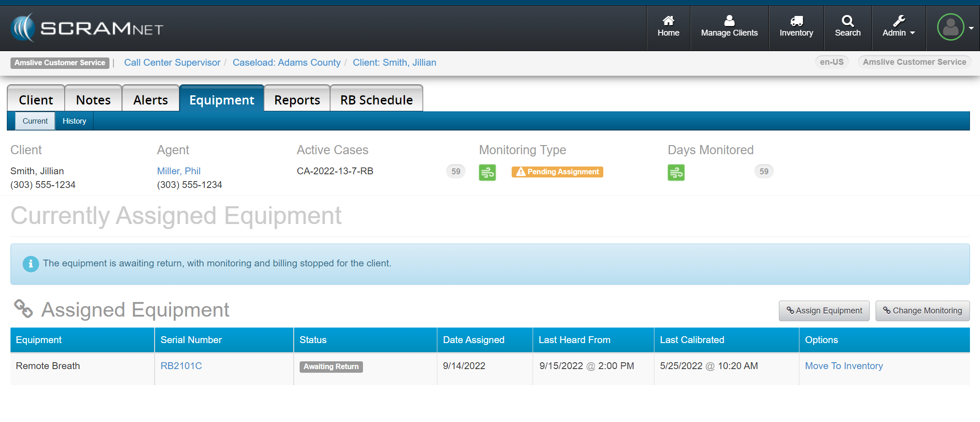
Task: Click the Change Monitoring button
Action: click(x=922, y=311)
